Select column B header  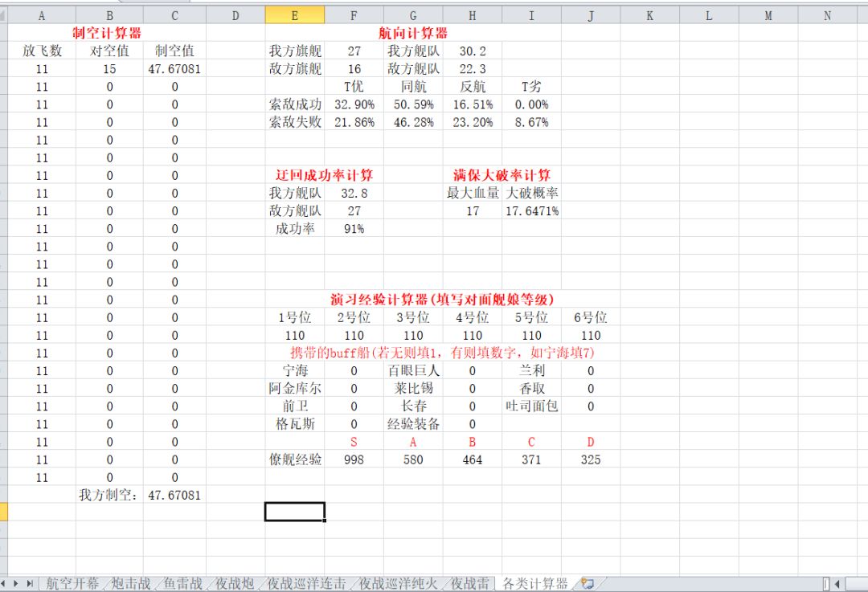pyautogui.click(x=109, y=15)
